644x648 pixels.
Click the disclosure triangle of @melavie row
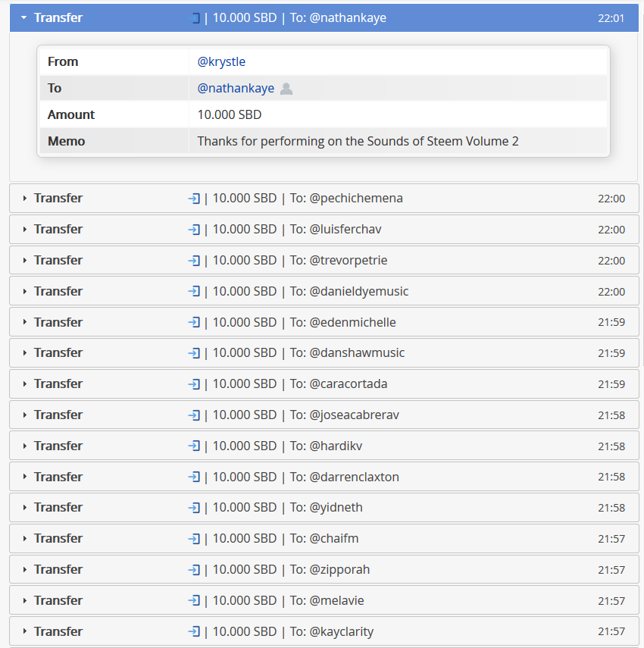click(x=25, y=600)
